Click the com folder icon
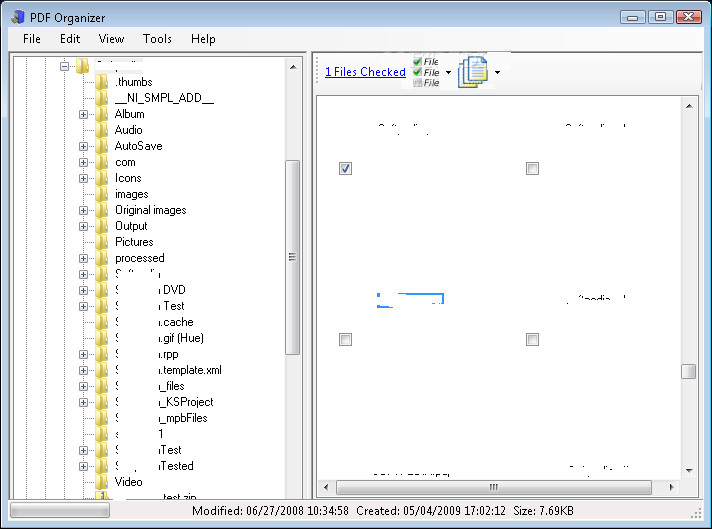This screenshot has height=529, width=712. (101, 162)
